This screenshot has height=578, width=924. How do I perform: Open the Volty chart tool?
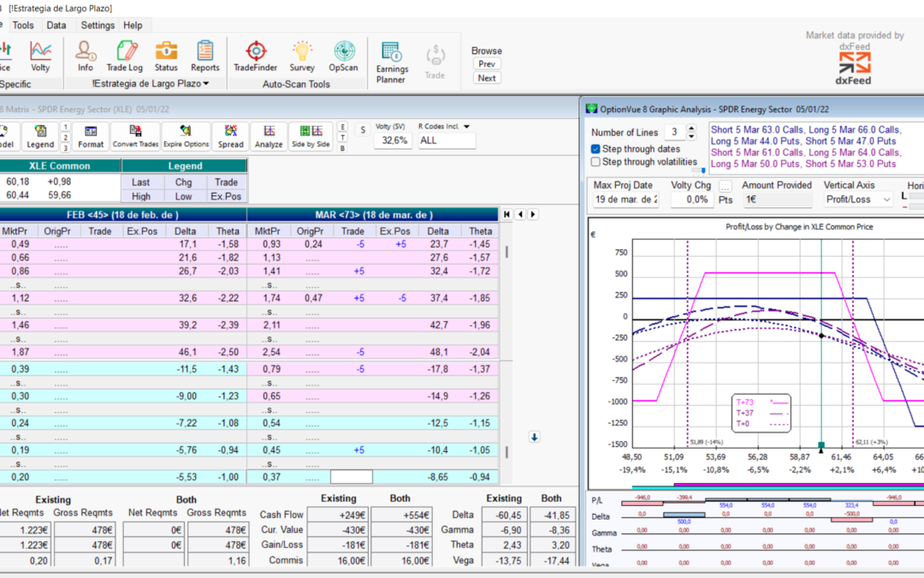click(x=40, y=56)
